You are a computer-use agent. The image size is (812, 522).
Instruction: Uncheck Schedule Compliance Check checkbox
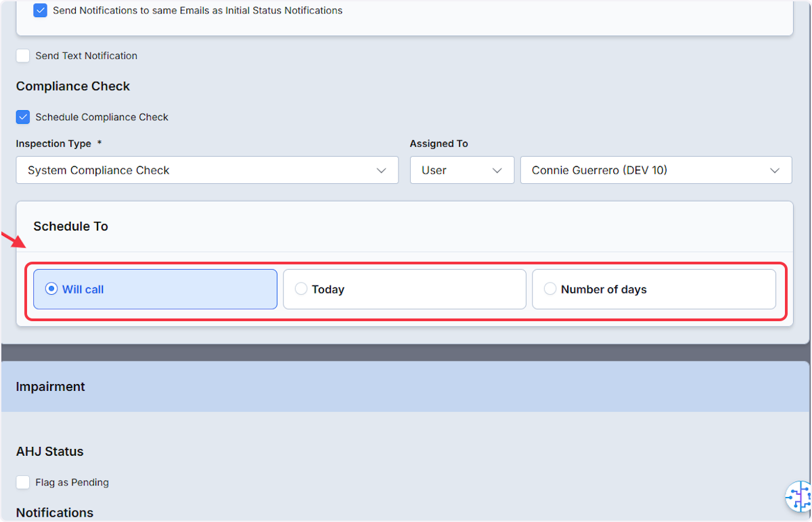[x=23, y=117]
